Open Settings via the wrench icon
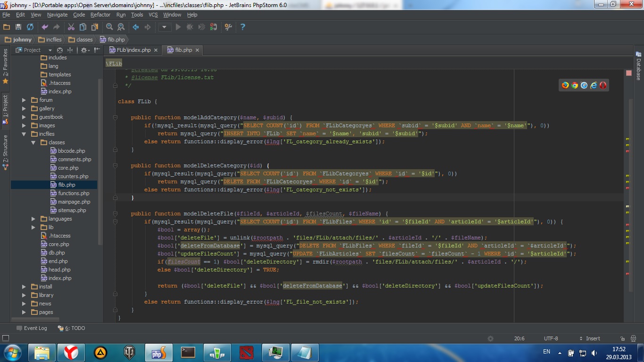 click(228, 27)
